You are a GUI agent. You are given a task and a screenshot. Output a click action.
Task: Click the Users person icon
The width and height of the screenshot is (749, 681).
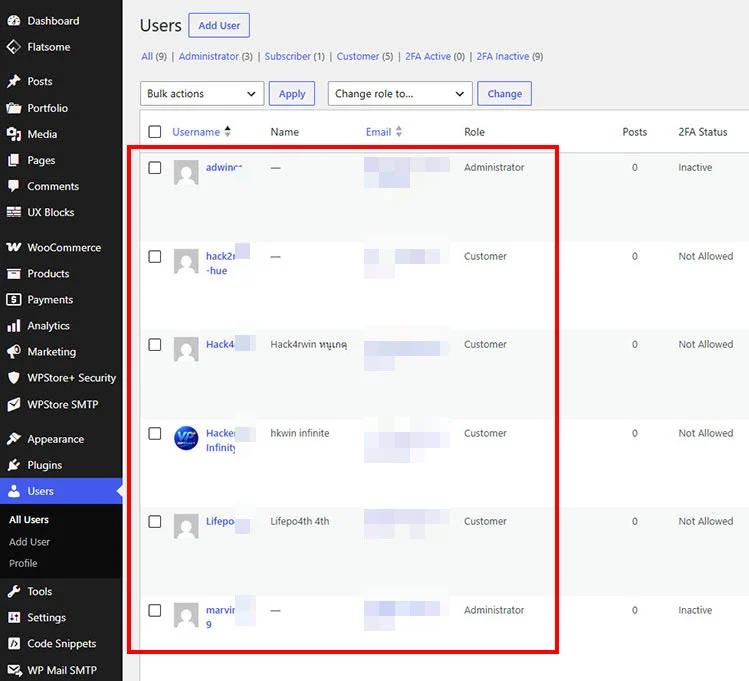[x=14, y=491]
